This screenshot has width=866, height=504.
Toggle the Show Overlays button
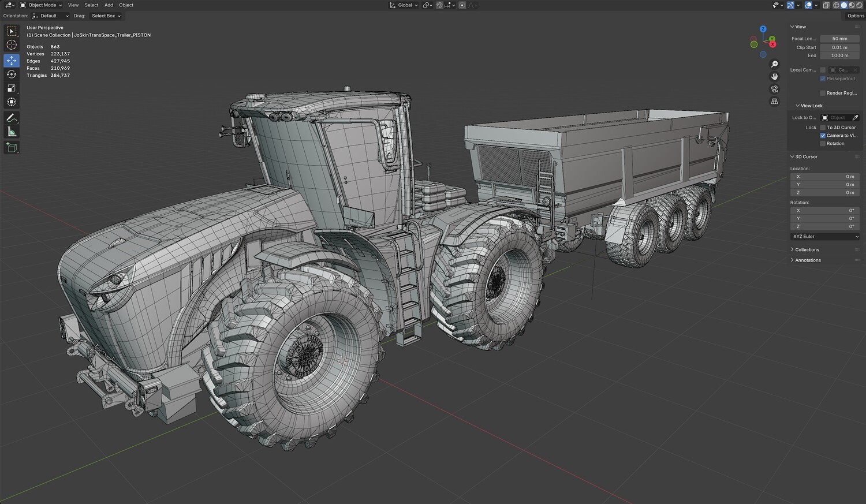click(x=808, y=5)
